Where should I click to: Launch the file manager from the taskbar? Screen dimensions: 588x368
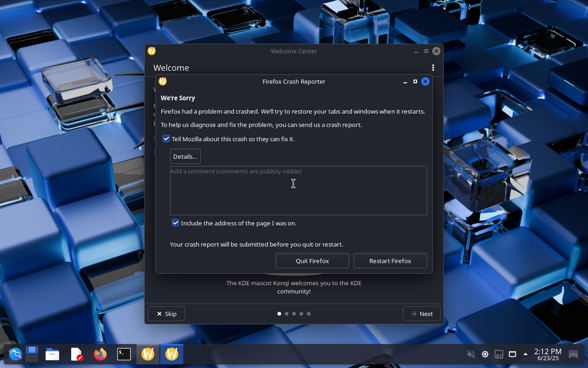click(x=52, y=354)
